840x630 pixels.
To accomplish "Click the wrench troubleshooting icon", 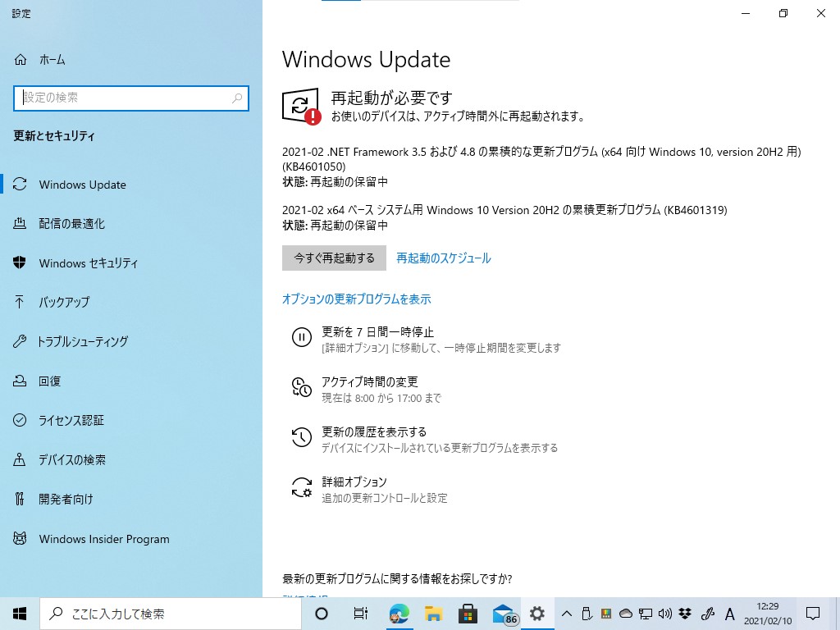I will [x=20, y=341].
